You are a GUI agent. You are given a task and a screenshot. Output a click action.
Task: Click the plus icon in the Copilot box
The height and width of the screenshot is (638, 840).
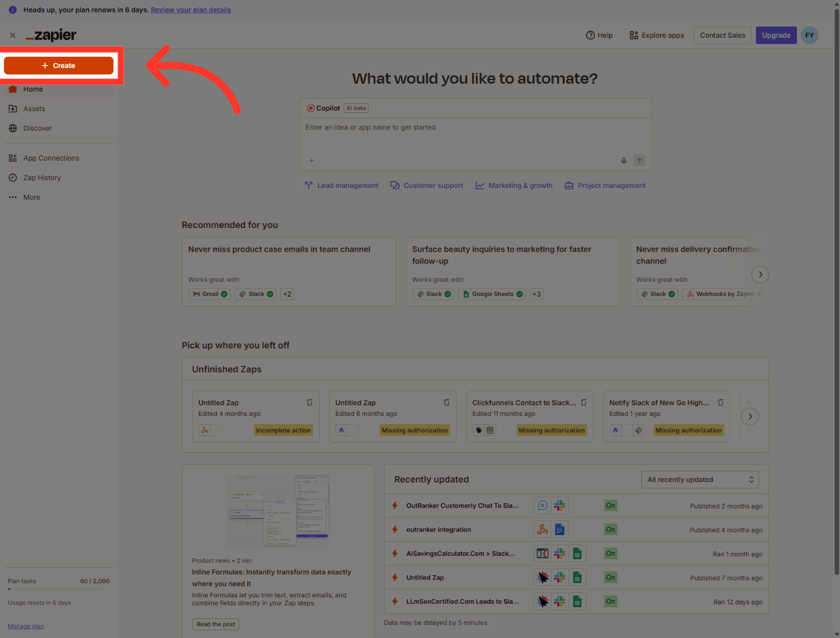pyautogui.click(x=311, y=161)
